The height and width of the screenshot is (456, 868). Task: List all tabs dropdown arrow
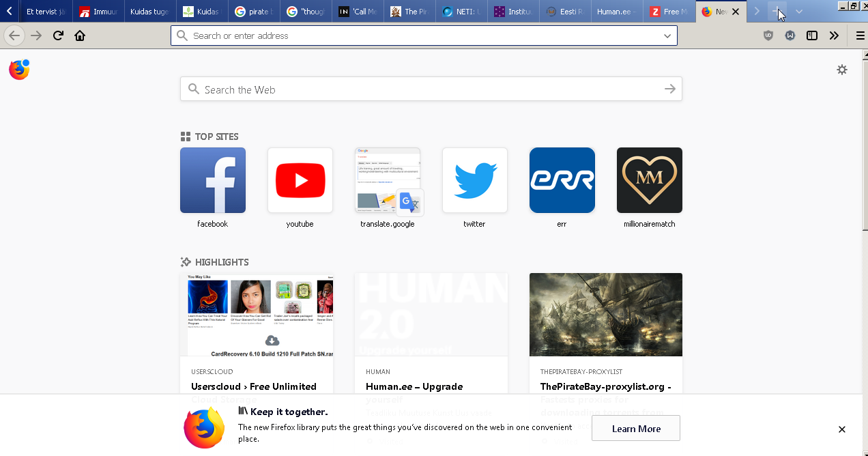799,12
